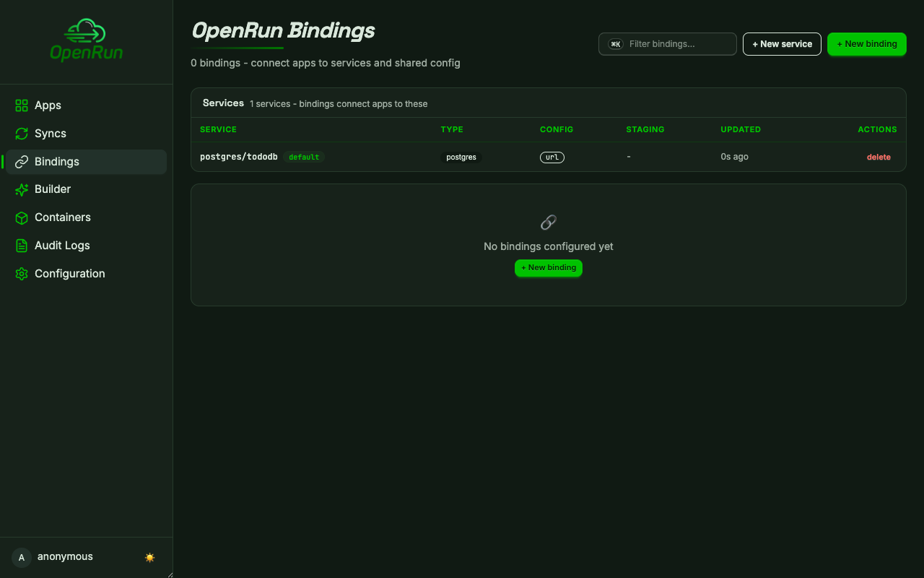The height and width of the screenshot is (578, 924).
Task: Click the default tag on tododb
Action: coord(304,158)
